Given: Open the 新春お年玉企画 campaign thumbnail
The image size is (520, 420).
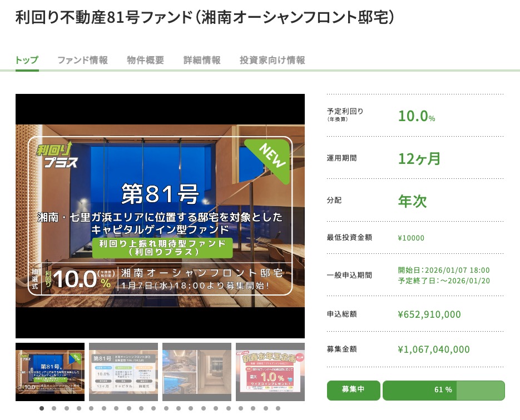Looking at the screenshot, I should 270,372.
